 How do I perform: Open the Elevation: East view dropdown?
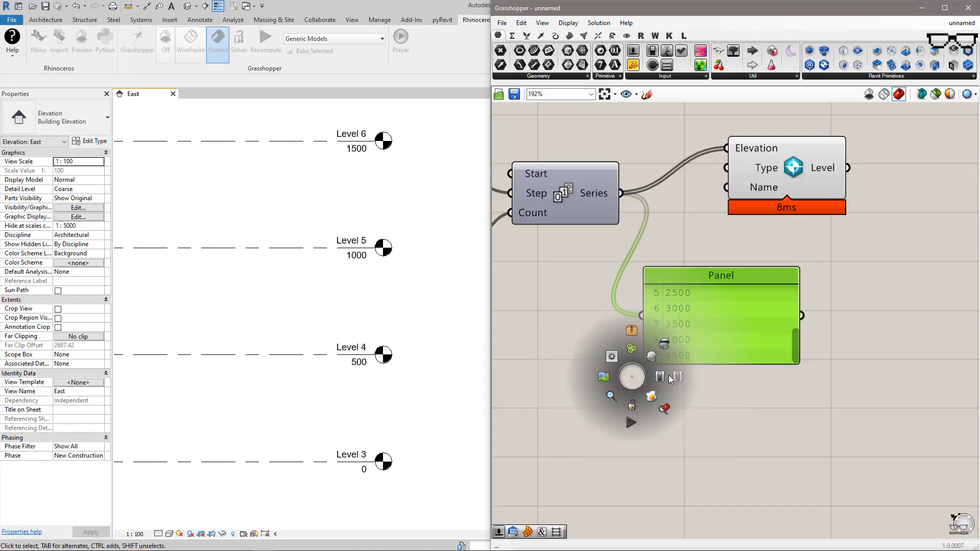click(x=64, y=142)
